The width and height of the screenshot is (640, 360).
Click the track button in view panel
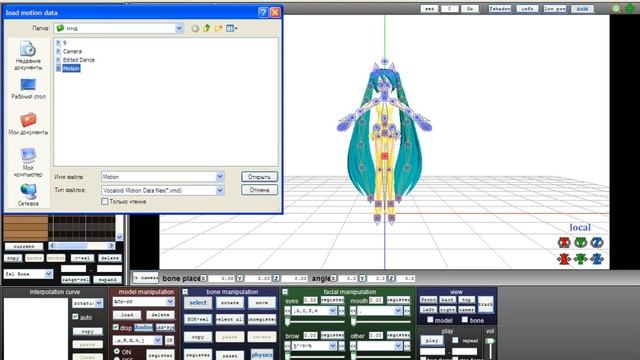(485, 304)
